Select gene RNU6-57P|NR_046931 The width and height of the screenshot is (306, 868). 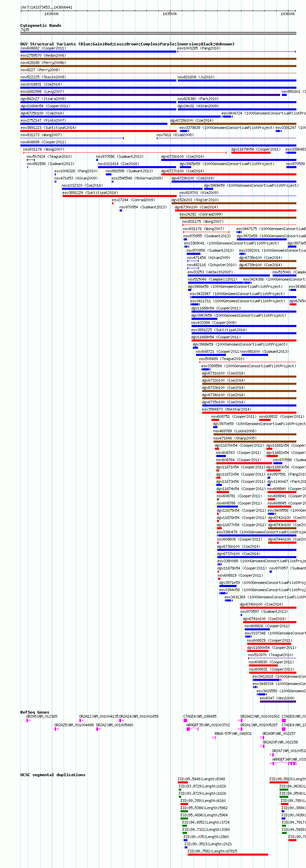(233, 734)
